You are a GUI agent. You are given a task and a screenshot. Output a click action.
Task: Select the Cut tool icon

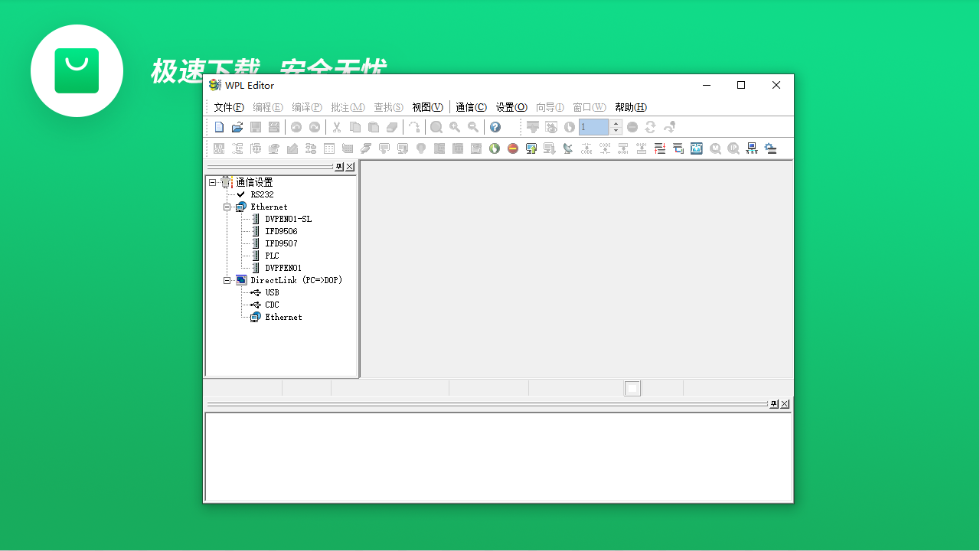[x=337, y=127]
